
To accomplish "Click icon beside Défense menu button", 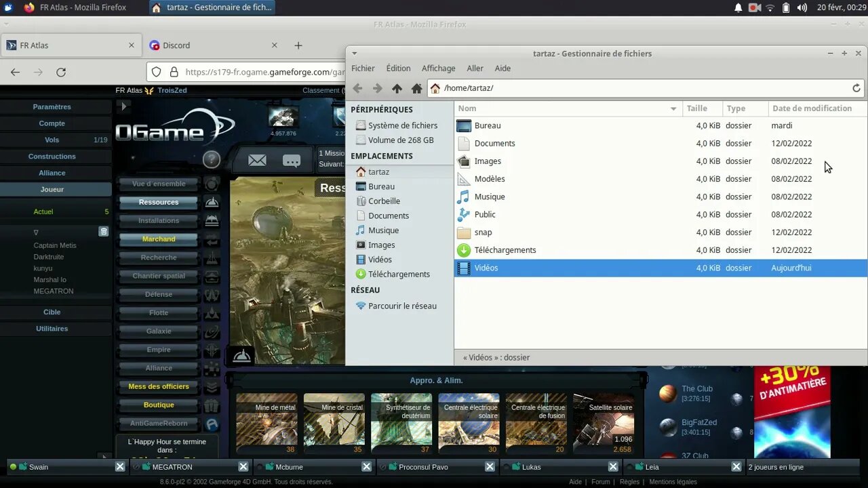I will (x=212, y=294).
